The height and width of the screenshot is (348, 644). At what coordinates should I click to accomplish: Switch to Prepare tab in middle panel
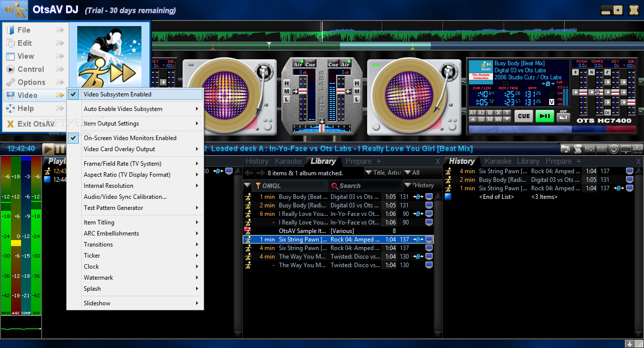(359, 161)
